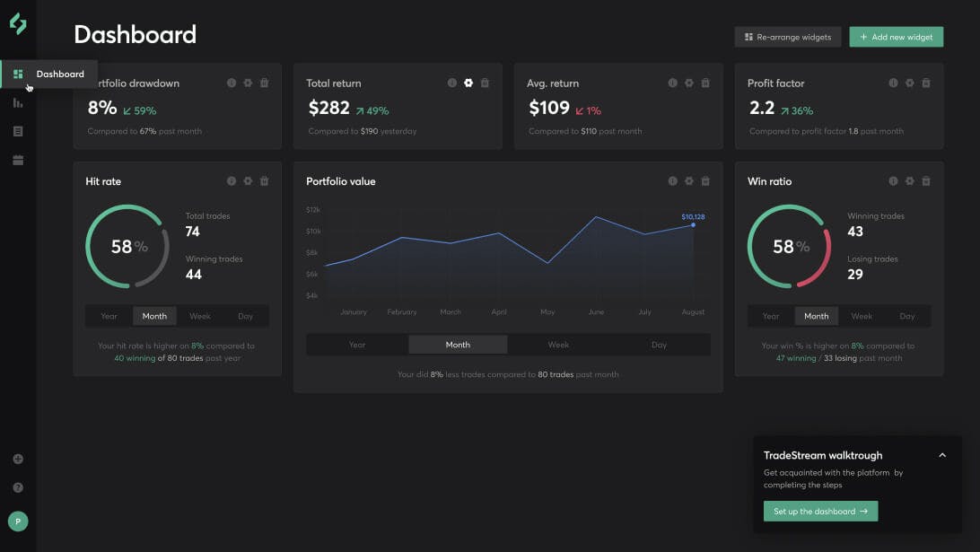
Task: Open the Win ratio widget settings gear
Action: [x=910, y=180]
